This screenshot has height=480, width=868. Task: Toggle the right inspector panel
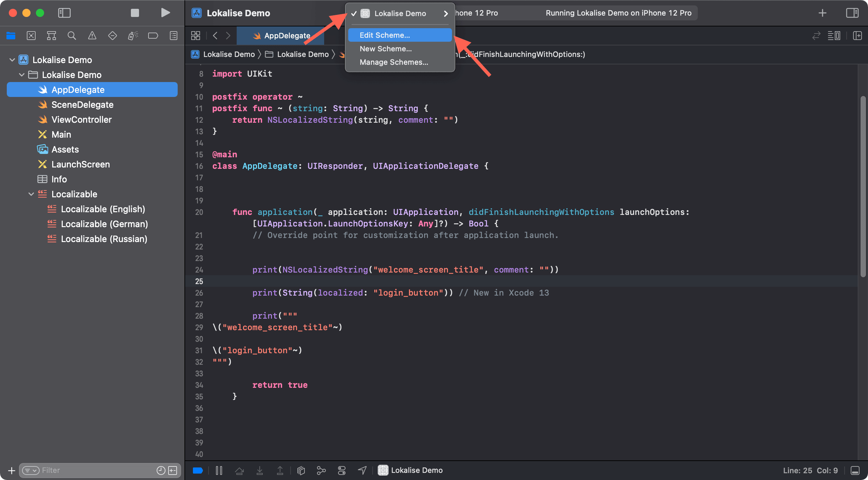click(x=852, y=13)
